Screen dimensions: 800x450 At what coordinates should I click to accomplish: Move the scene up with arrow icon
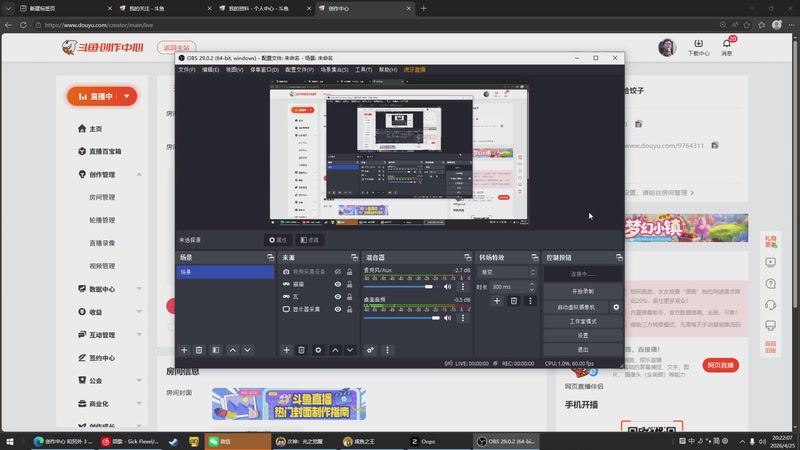[x=233, y=350]
